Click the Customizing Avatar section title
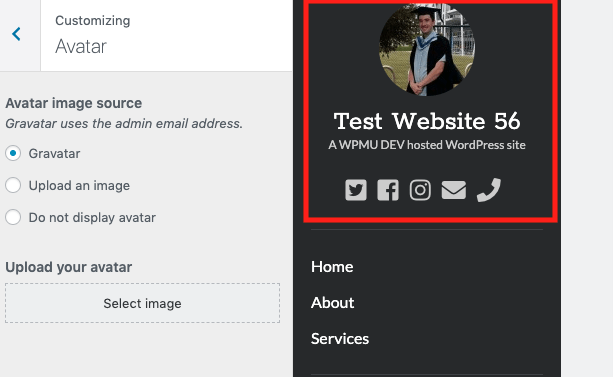The image size is (613, 377). pyautogui.click(x=93, y=34)
